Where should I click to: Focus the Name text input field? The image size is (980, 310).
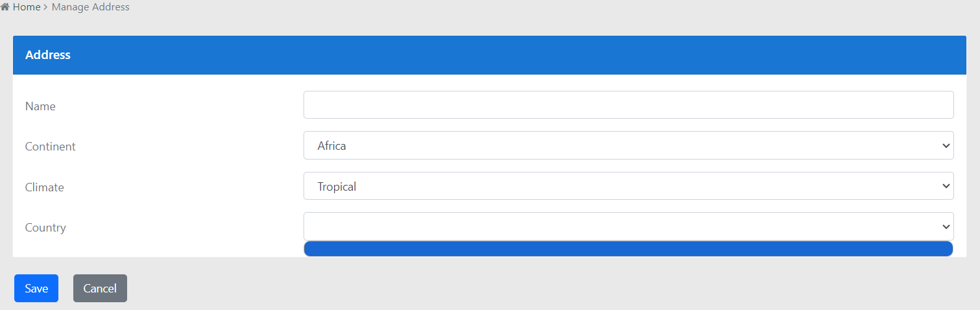628,105
